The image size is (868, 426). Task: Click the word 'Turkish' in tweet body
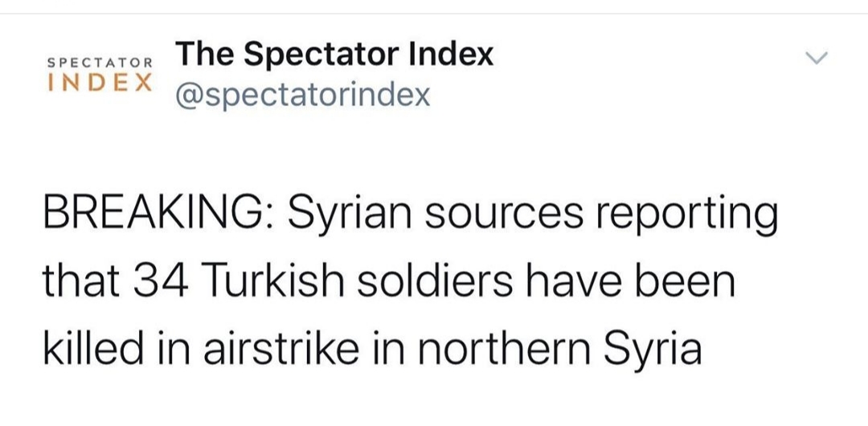(x=275, y=282)
